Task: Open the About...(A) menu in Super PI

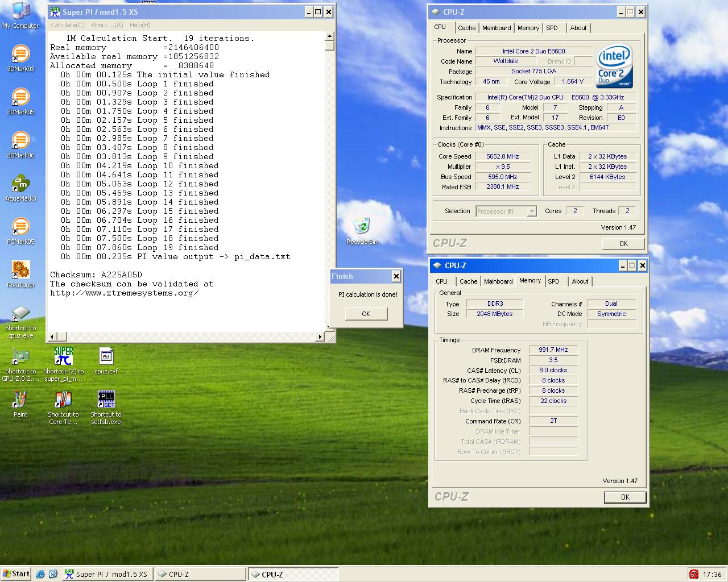Action: pos(107,25)
